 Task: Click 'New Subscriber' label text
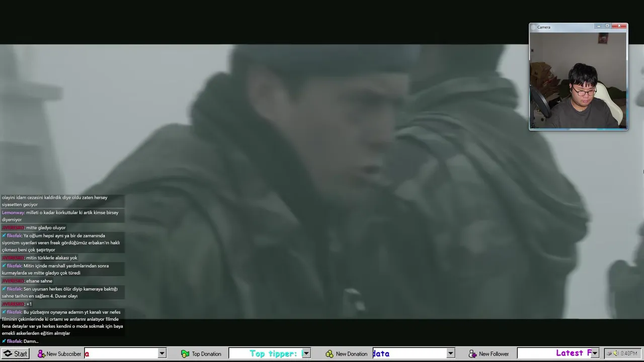(63, 354)
